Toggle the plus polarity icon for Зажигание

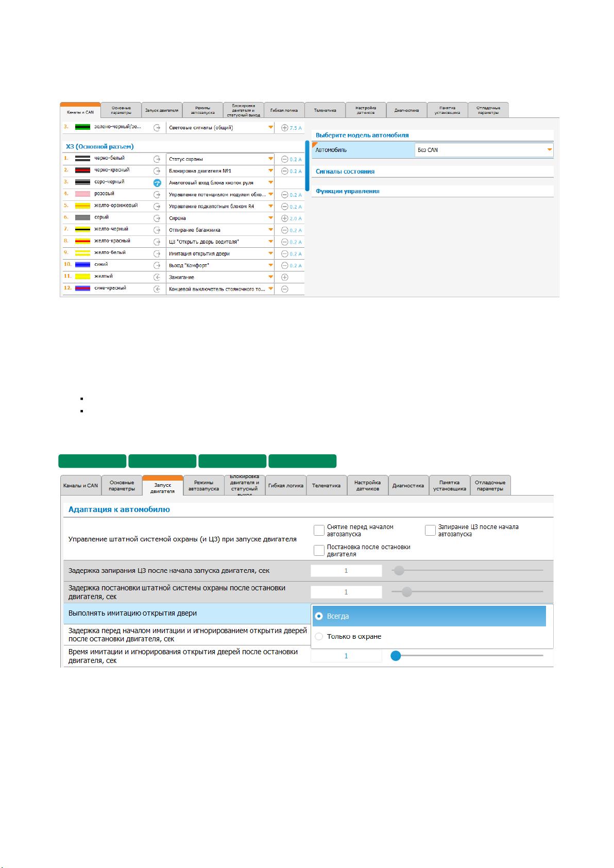[284, 277]
